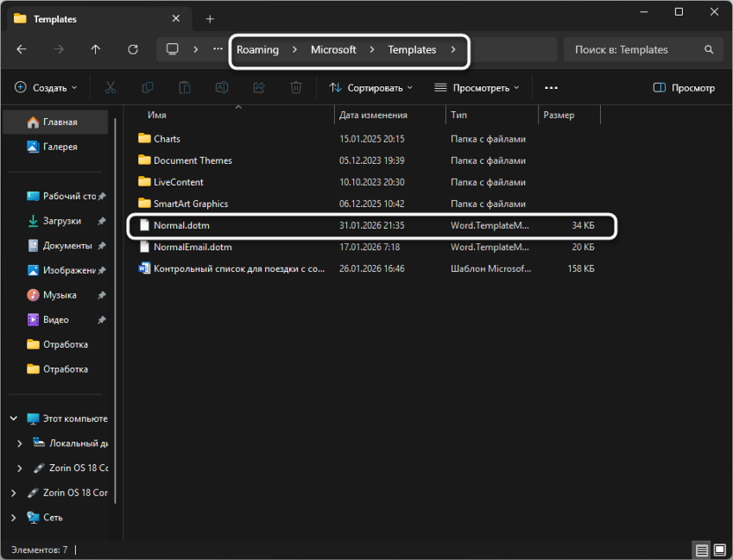The image size is (733, 560).
Task: Collapse the Этот компьютер tree node
Action: pyautogui.click(x=12, y=418)
